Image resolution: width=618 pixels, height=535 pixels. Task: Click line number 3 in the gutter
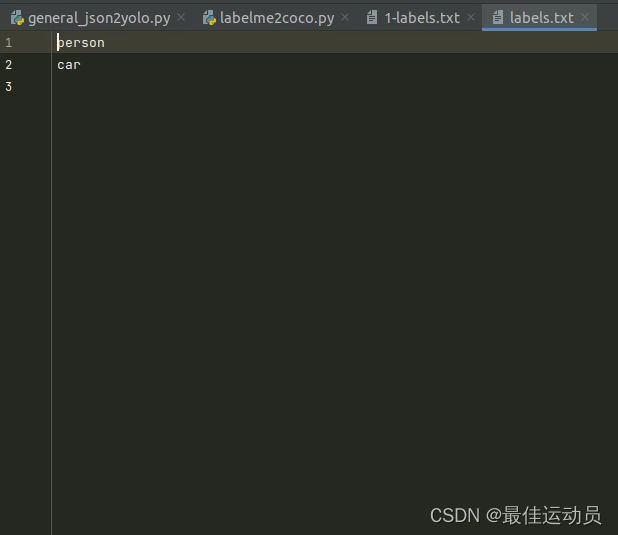(9, 87)
